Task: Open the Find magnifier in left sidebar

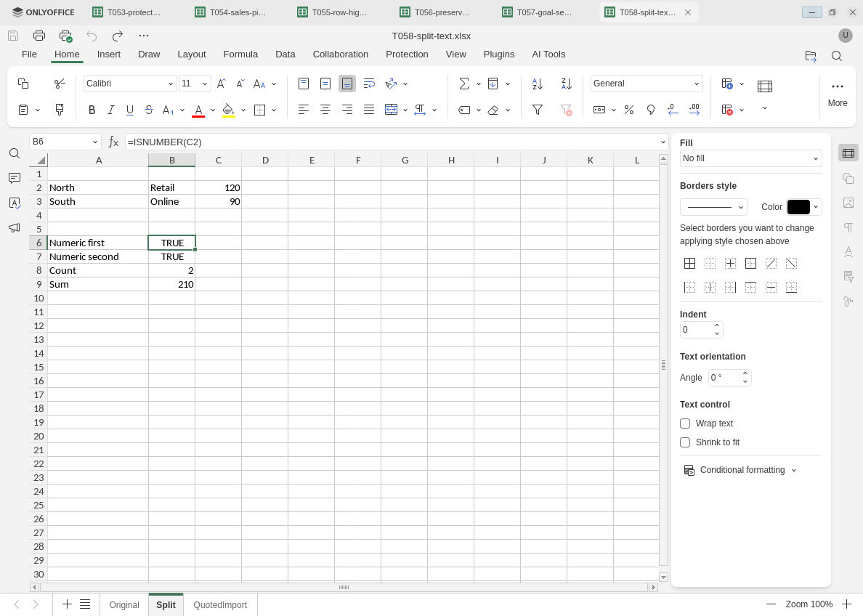Action: [15, 153]
